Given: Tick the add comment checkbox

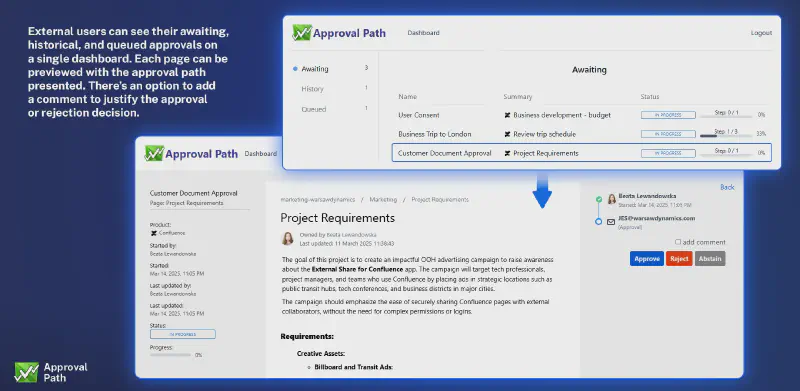Looking at the screenshot, I should (678, 242).
